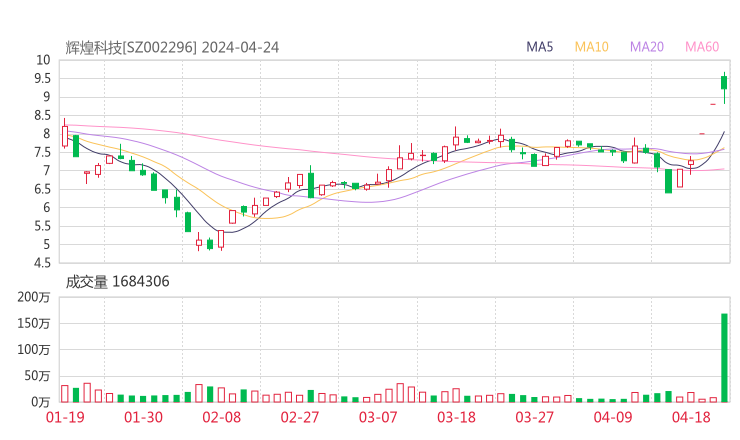Click the 02-08 date axis label

(x=221, y=417)
